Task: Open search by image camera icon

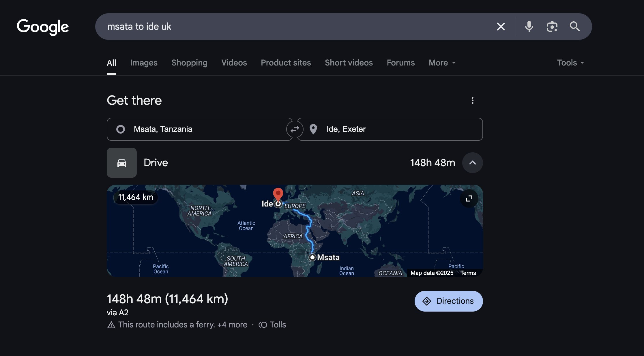Action: pos(552,27)
